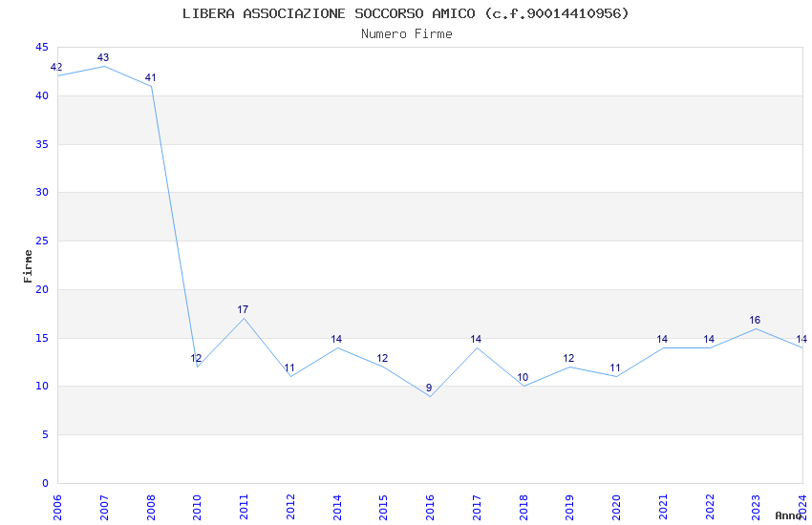Click the data label 12 for 2019
Image resolution: width=812 pixels, height=525 pixels.
click(568, 358)
